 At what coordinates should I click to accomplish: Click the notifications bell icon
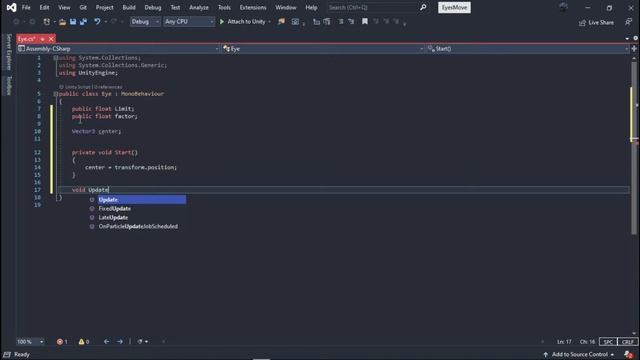pyautogui.click(x=629, y=355)
